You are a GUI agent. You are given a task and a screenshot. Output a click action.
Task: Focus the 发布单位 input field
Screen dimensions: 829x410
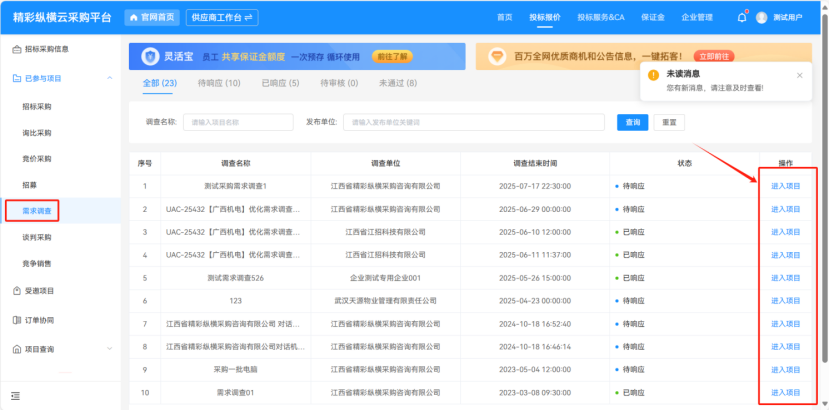coord(474,122)
